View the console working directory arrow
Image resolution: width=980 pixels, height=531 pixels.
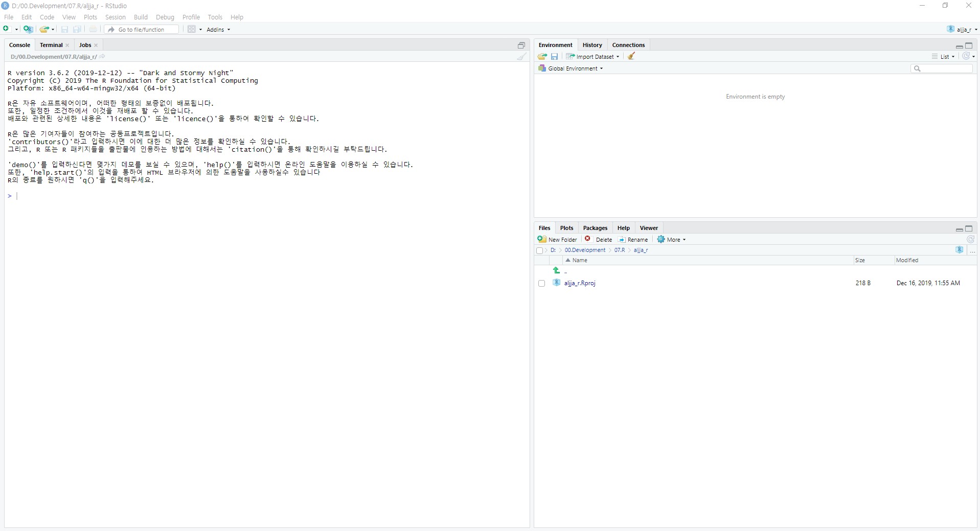click(102, 57)
